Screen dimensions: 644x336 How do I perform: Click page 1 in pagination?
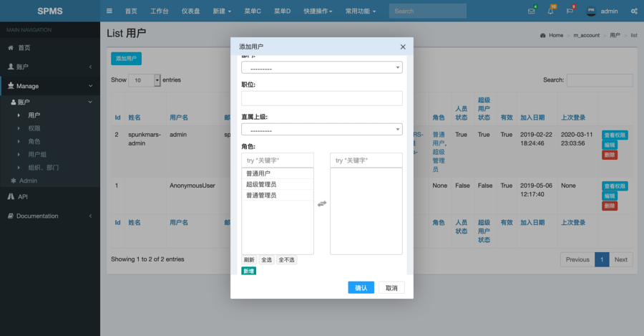point(602,259)
